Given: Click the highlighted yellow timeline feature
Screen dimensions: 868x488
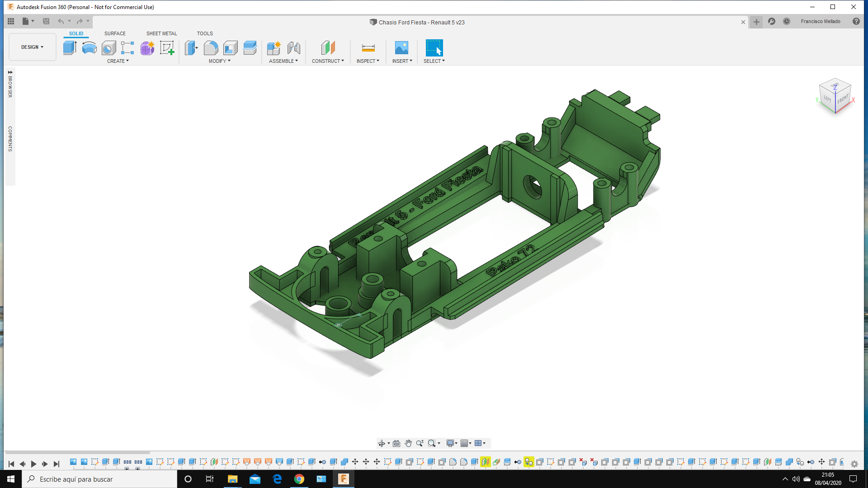Looking at the screenshot, I should click(x=485, y=462).
